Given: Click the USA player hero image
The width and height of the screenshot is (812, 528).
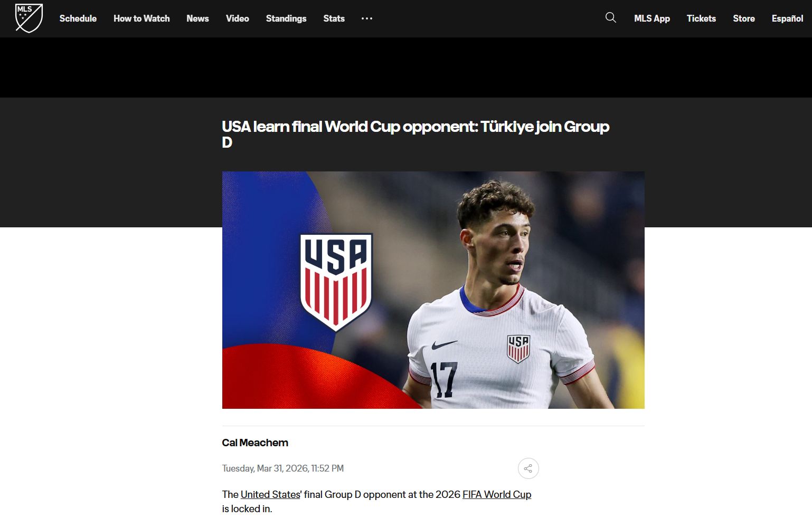Looking at the screenshot, I should pyautogui.click(x=433, y=290).
